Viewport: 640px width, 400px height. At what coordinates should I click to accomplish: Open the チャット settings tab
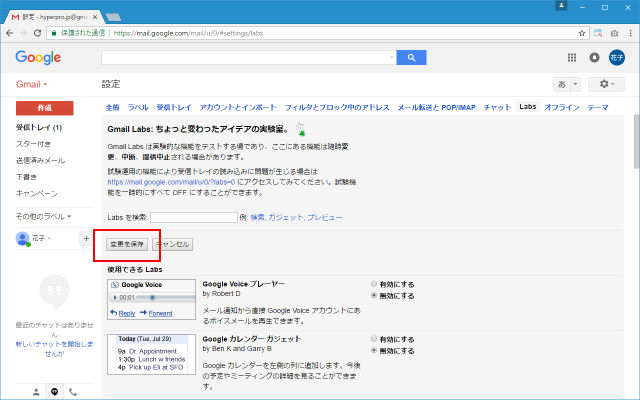[497, 107]
